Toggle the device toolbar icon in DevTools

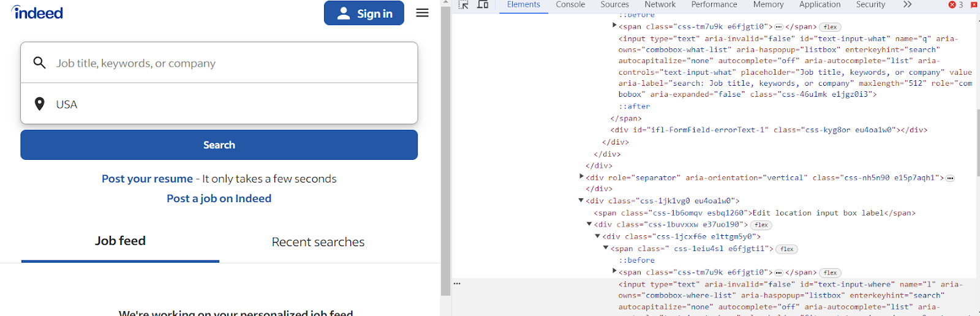483,5
